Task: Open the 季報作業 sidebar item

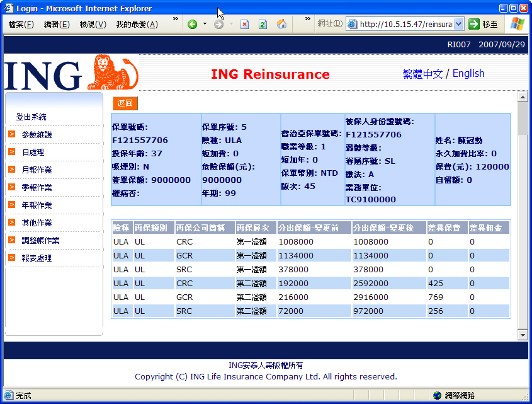Action: tap(37, 188)
